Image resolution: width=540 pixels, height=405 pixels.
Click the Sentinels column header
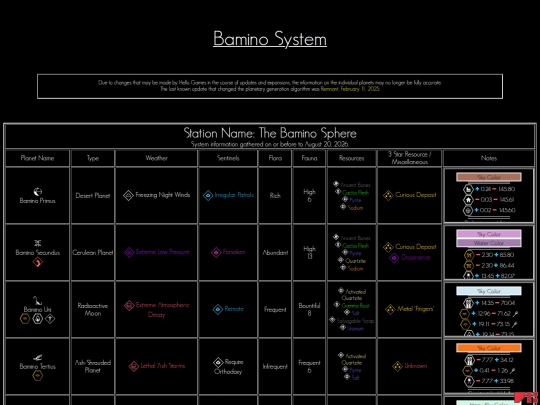[228, 158]
